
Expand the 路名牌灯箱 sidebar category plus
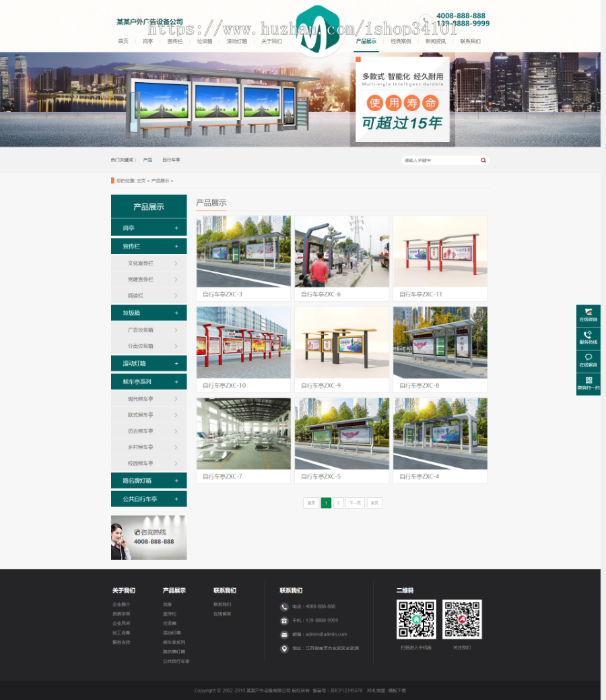coord(176,481)
